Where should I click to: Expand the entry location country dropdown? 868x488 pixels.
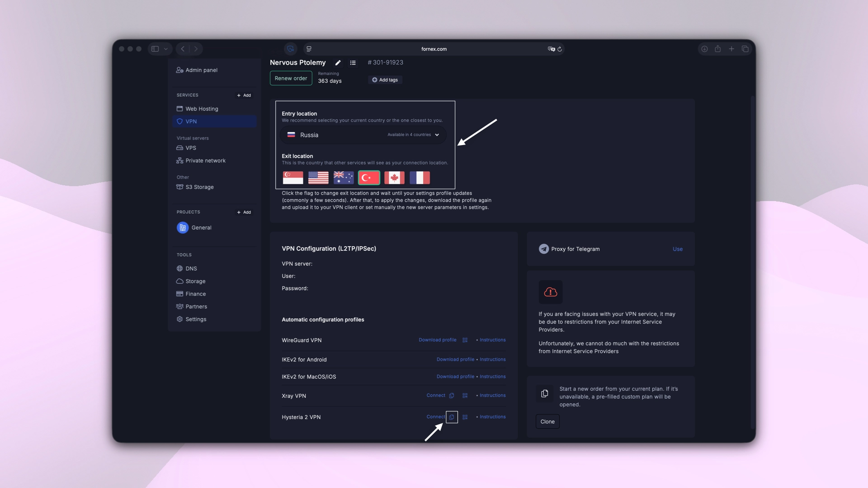[436, 135]
